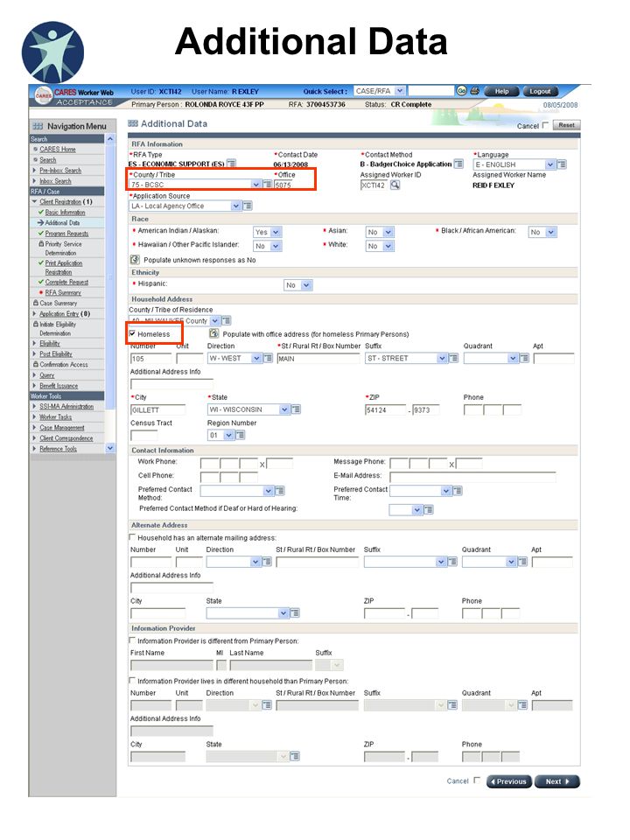Click the Previous button
This screenshot has height=840, width=630.
tap(509, 781)
